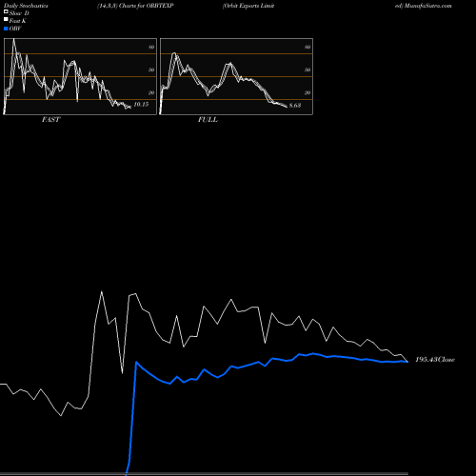Viewport: 476px width, 476px height.
Task: Click the 'Orbit Exports Limit' text
Action: click(x=248, y=6)
